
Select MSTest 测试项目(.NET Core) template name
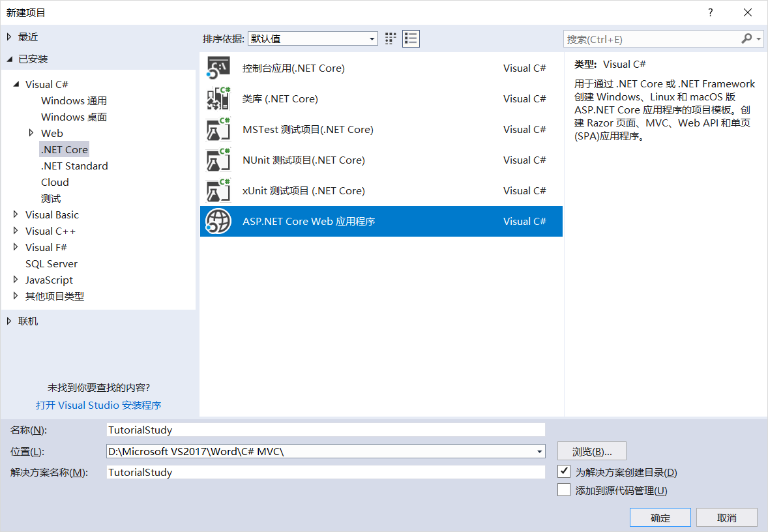click(x=308, y=129)
